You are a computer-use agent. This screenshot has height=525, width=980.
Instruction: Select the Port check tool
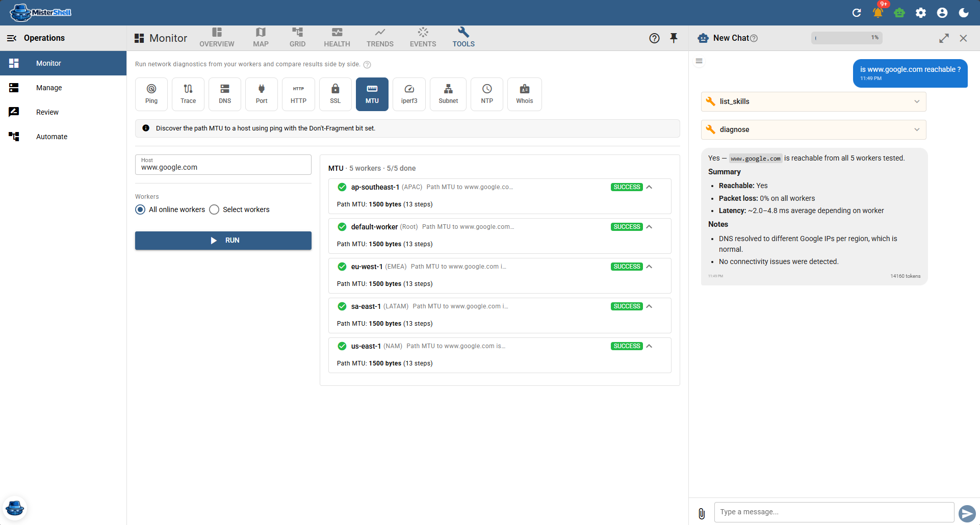coord(262,94)
